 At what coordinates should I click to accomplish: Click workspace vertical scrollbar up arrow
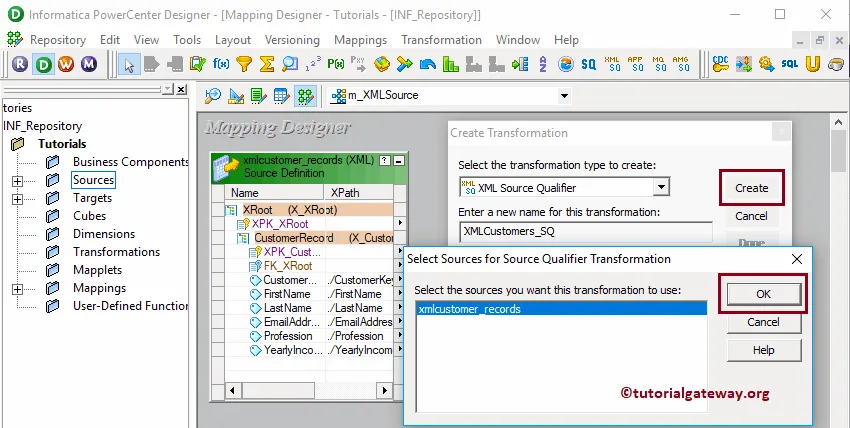(837, 123)
